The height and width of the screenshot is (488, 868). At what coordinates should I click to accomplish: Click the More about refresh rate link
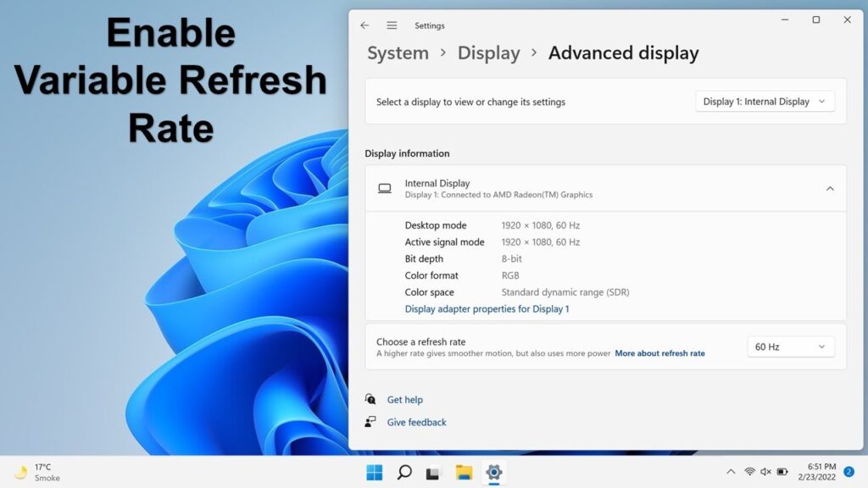[659, 353]
